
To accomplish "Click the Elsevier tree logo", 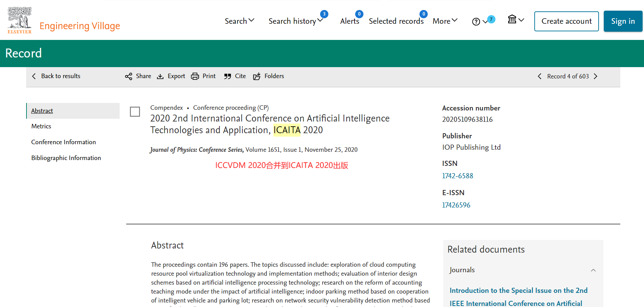I will [20, 20].
